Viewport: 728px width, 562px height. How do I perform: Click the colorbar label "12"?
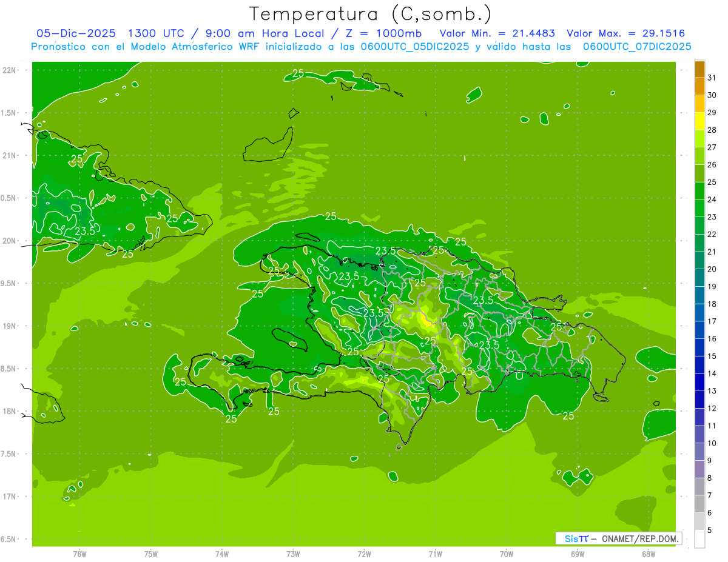point(712,408)
